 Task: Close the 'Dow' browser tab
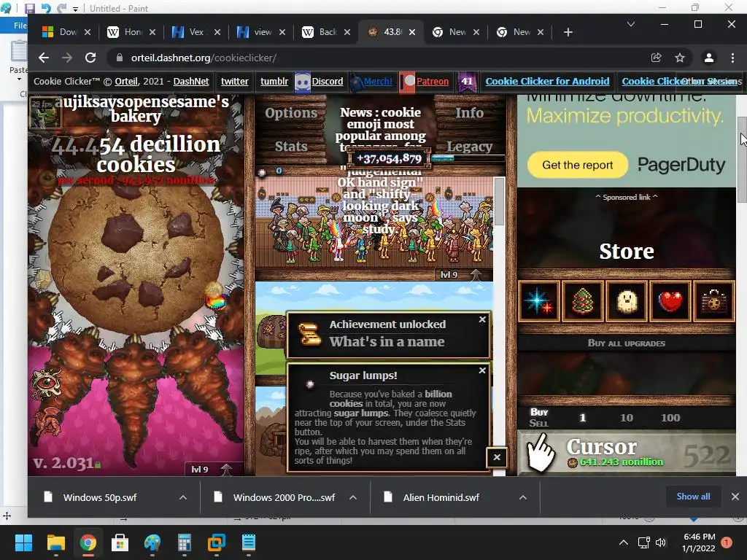pyautogui.click(x=88, y=32)
